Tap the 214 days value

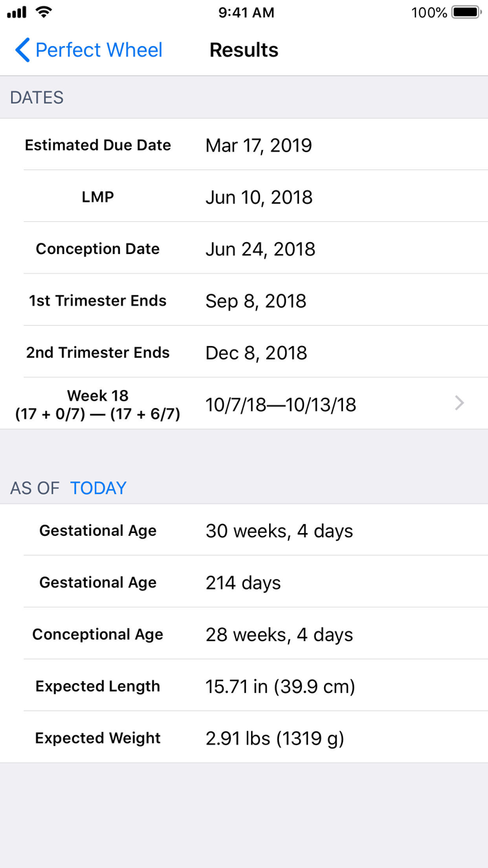pyautogui.click(x=243, y=583)
